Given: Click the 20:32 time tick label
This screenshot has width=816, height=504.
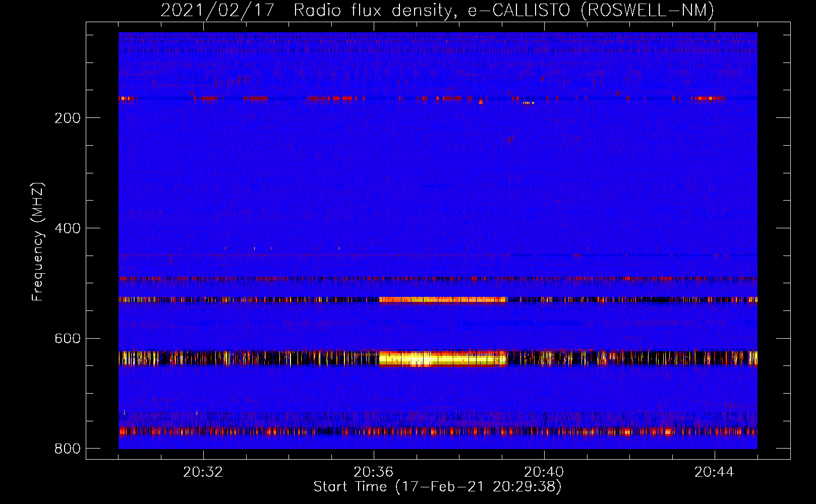Looking at the screenshot, I should click(x=203, y=472).
